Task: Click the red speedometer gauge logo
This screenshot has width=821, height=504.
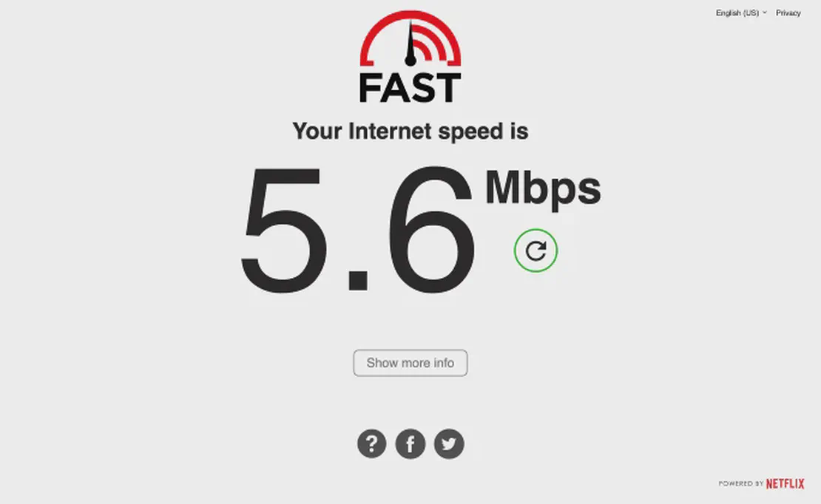Action: pos(410,38)
